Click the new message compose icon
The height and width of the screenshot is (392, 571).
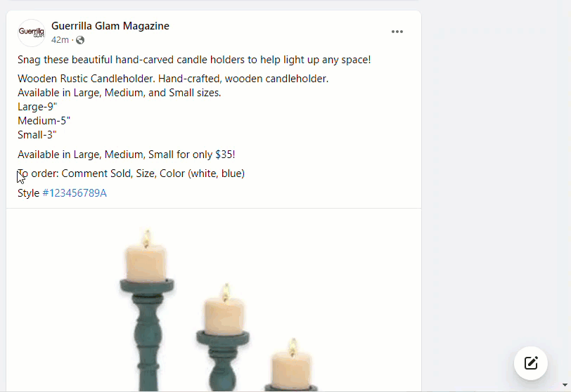pos(531,363)
